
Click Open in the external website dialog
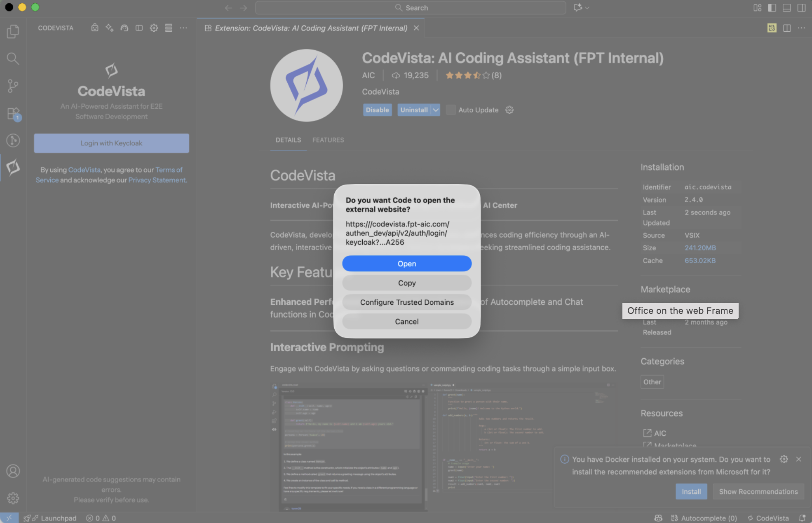(x=407, y=264)
